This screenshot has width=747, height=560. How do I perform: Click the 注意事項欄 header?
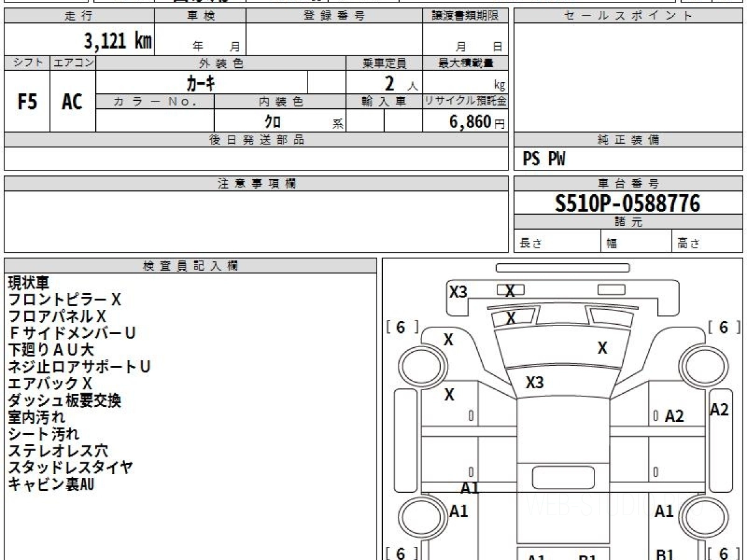[x=256, y=184]
